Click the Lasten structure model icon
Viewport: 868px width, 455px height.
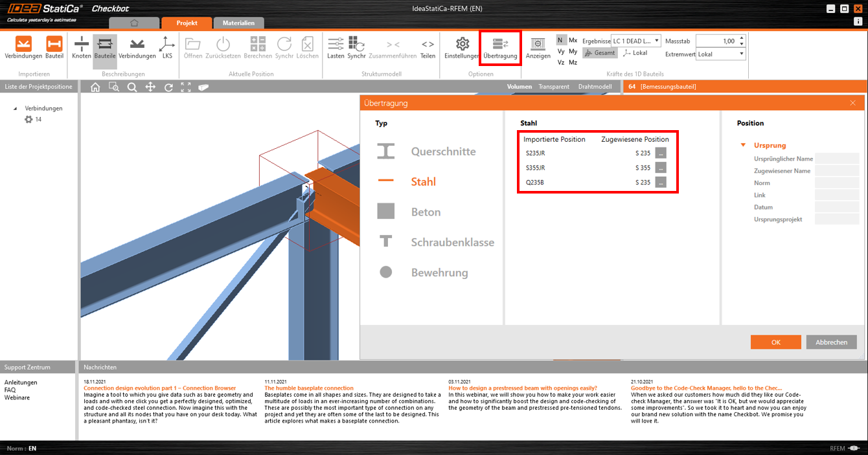pyautogui.click(x=336, y=45)
